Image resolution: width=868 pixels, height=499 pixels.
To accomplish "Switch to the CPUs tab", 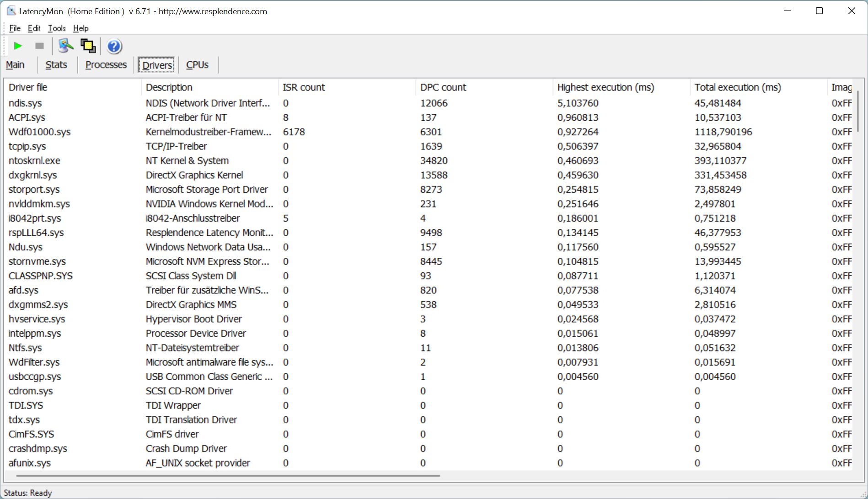I will tap(197, 65).
